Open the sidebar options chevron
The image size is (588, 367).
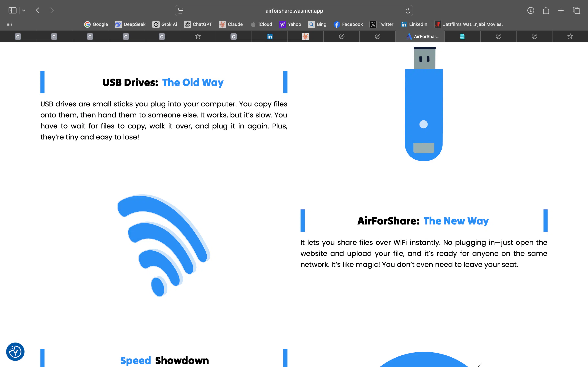coord(23,10)
